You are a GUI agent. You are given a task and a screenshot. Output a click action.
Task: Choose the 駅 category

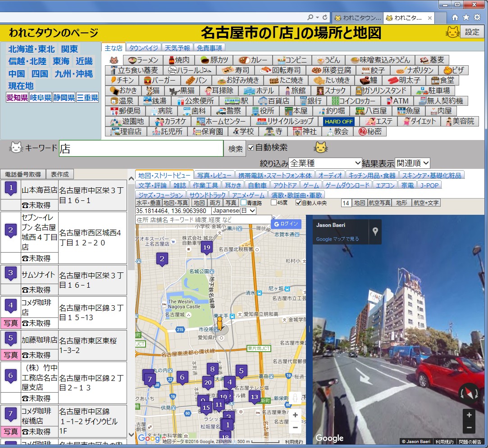[237, 101]
